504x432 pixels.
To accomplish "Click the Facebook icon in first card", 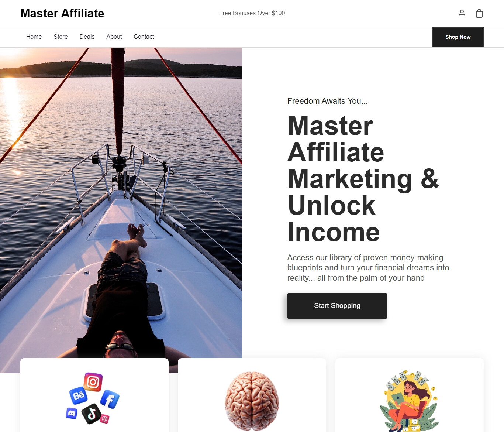I will click(x=110, y=399).
